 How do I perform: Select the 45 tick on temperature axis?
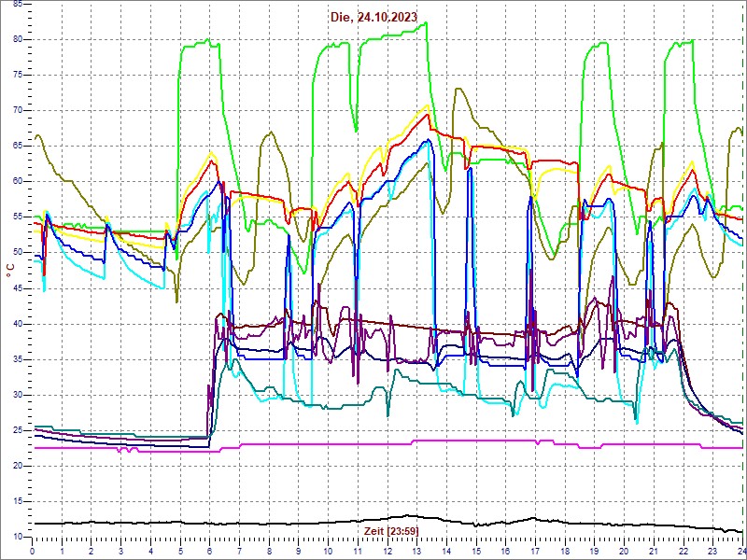[17, 288]
